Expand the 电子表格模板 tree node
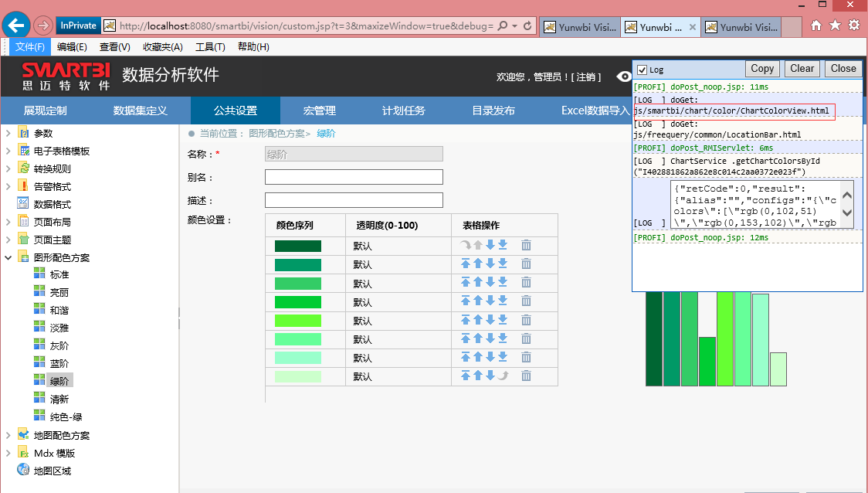The width and height of the screenshot is (868, 493). [8, 151]
